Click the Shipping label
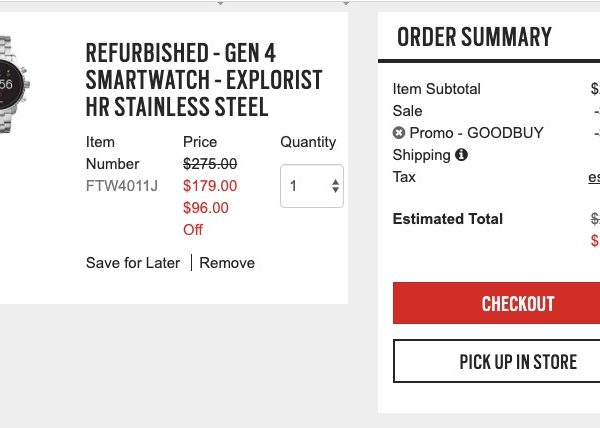The image size is (600, 428). click(x=422, y=155)
